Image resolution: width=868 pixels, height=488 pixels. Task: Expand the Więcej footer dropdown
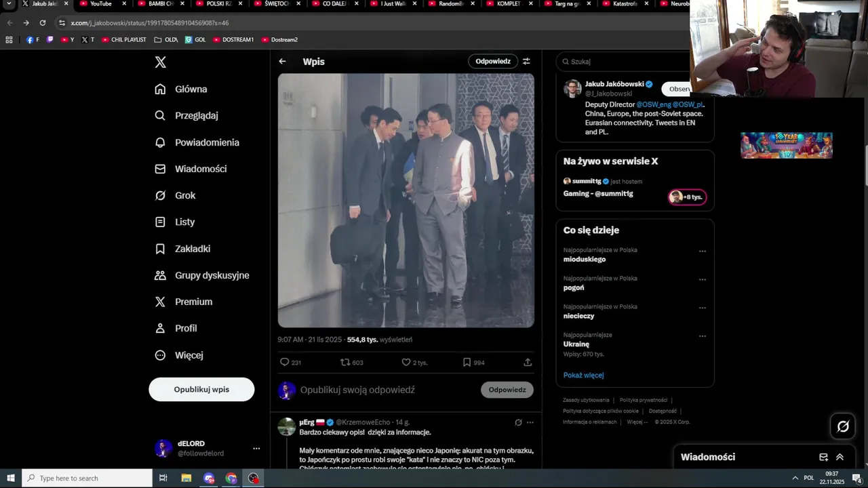637,422
